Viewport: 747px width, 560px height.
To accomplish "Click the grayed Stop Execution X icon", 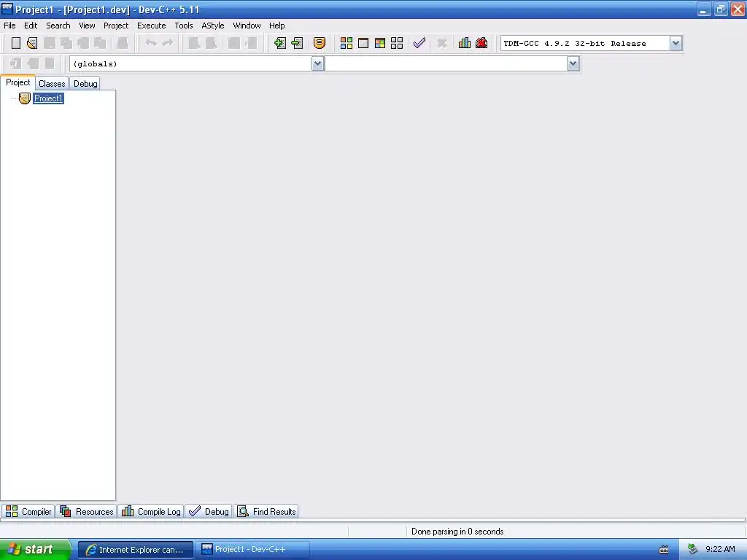I will pyautogui.click(x=442, y=43).
